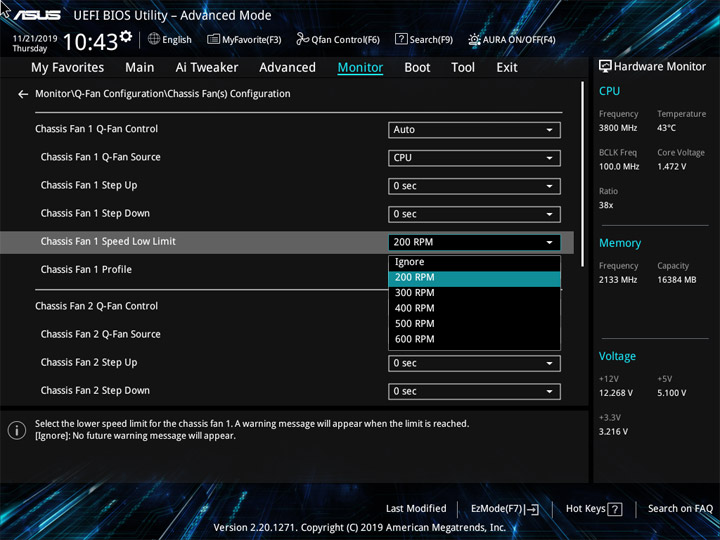Switch to EzMode(F7)
The width and height of the screenshot is (720, 540).
[505, 509]
